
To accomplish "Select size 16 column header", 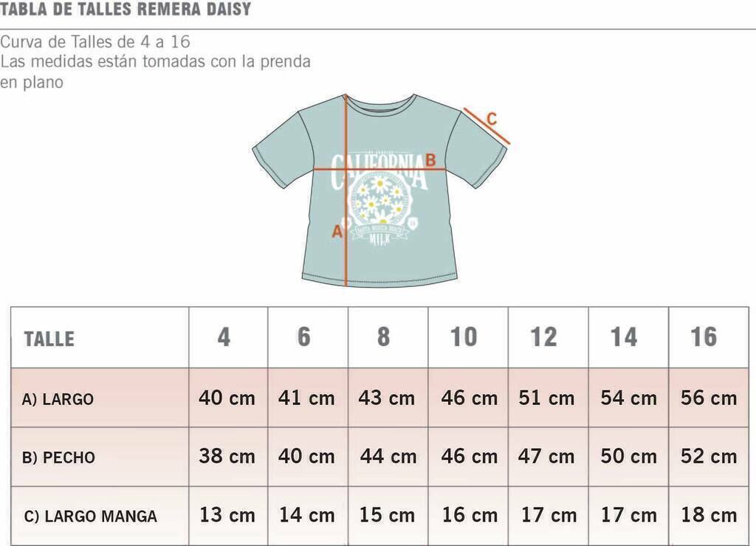I will [709, 338].
